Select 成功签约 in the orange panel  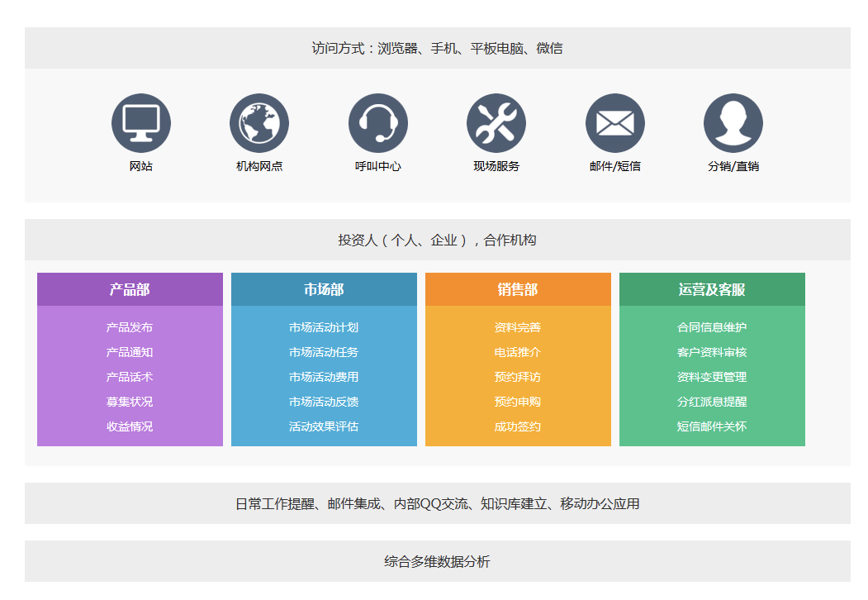point(518,426)
